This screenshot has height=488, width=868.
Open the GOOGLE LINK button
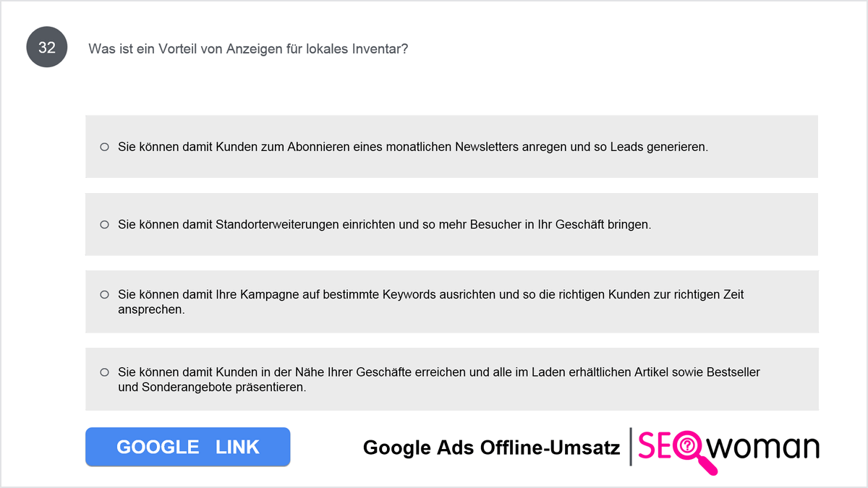pos(188,447)
